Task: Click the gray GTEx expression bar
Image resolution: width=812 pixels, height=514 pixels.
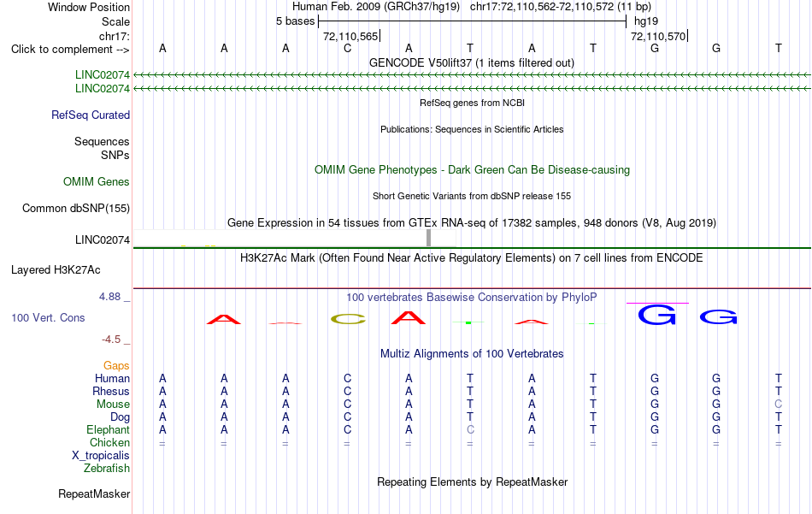Action: 428,238
